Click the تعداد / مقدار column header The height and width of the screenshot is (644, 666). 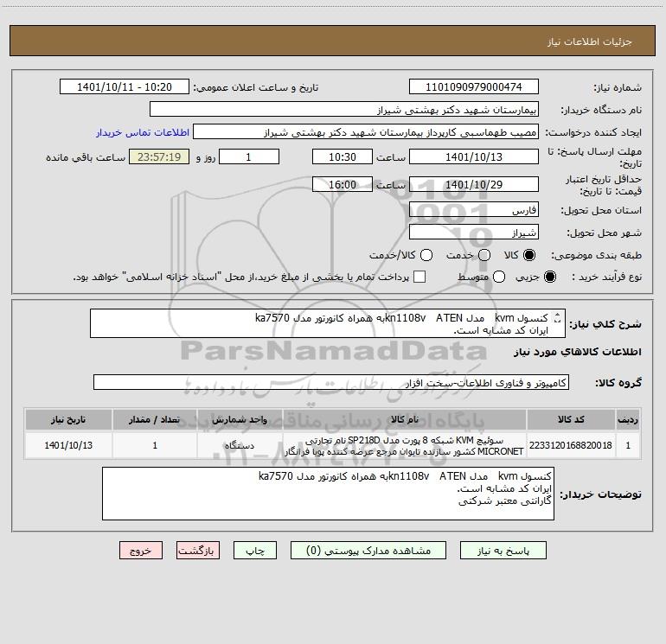pyautogui.click(x=155, y=419)
